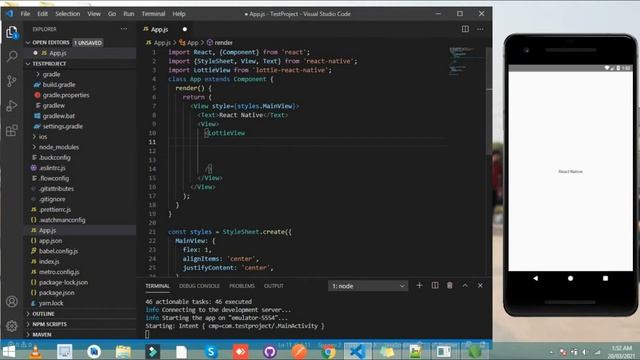The width and height of the screenshot is (640, 360).
Task: Open the Windows Start menu
Action: point(9,351)
